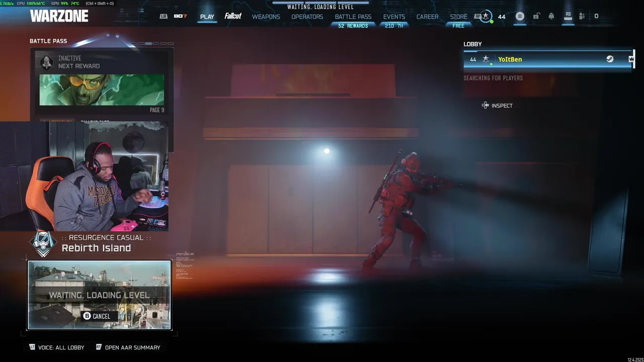Open the social friends icon in top bar
Viewport: 644px width, 362px height.
(x=582, y=16)
